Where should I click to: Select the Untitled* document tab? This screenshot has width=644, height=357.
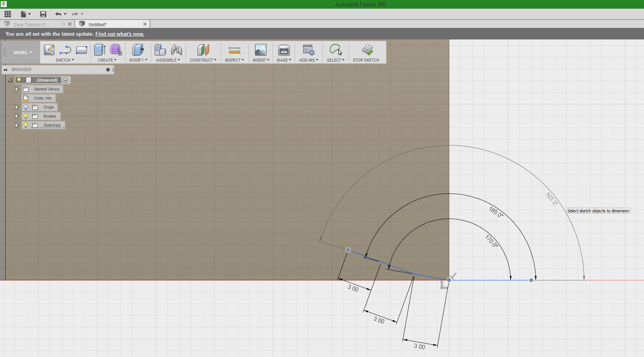click(98, 24)
